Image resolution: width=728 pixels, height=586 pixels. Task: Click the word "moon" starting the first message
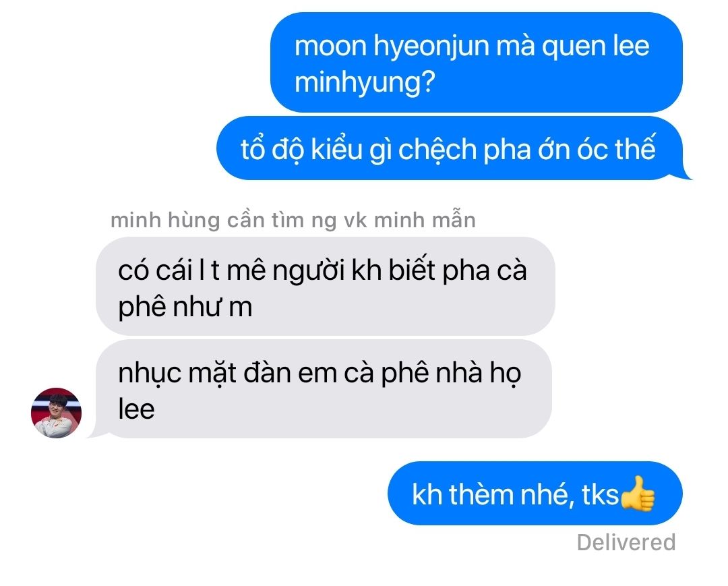(330, 47)
